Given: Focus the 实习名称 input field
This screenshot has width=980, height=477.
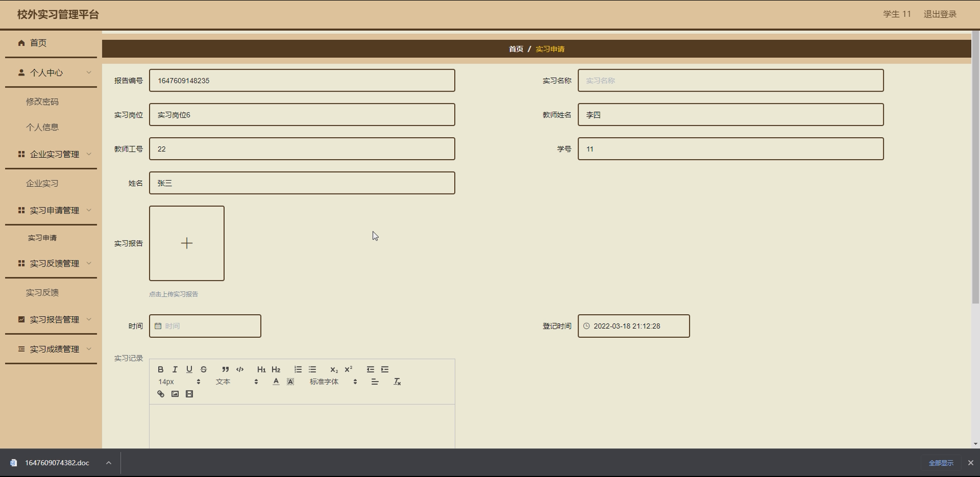Looking at the screenshot, I should coord(731,80).
